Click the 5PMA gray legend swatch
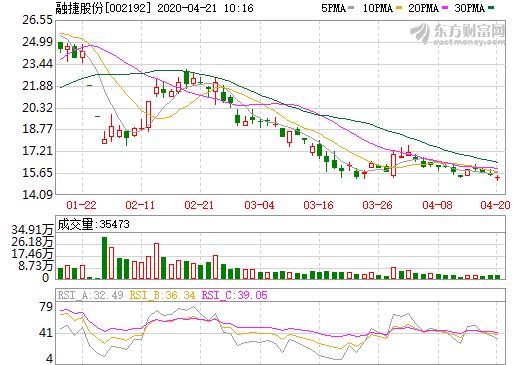520x365 pixels. (x=351, y=7)
